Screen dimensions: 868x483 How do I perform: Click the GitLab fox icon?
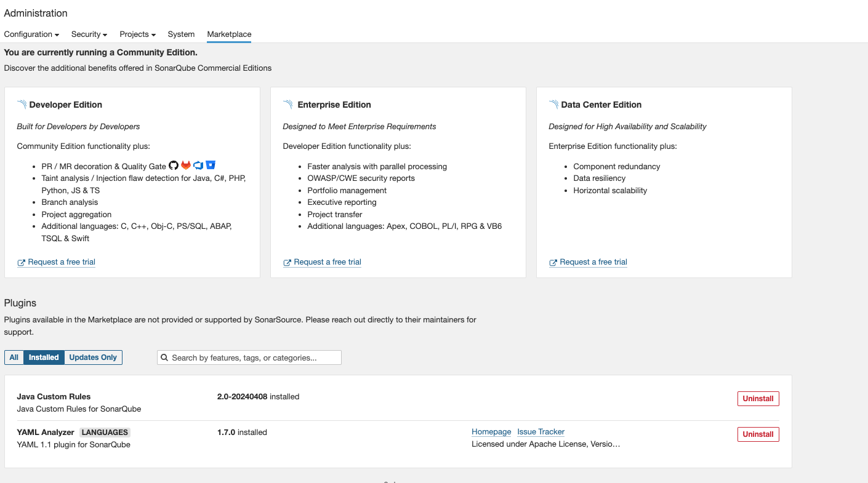(186, 166)
